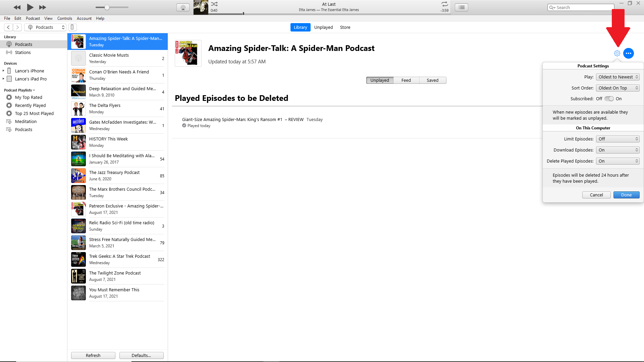Select the Feed segment filter
Image resolution: width=644 pixels, height=362 pixels.
point(406,80)
